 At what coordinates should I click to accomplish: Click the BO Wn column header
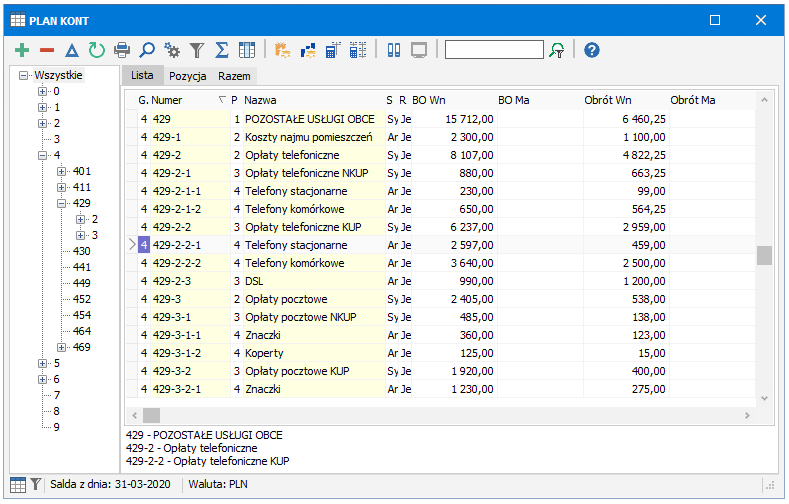tap(454, 100)
